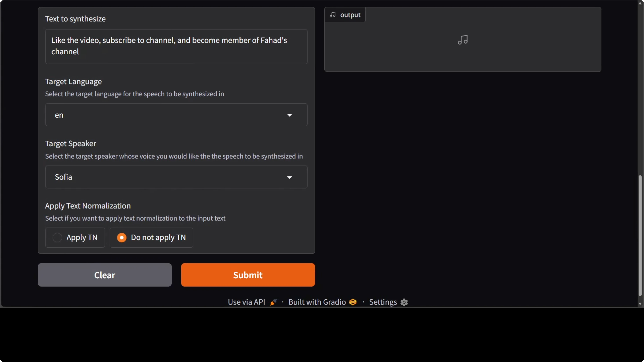644x362 pixels.
Task: Click the large music note placeholder icon
Action: pos(463,40)
